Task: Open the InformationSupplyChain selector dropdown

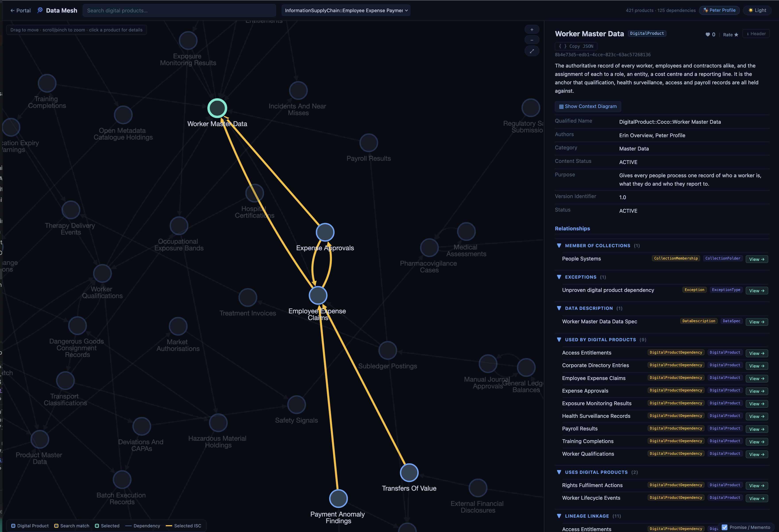Action: click(346, 10)
